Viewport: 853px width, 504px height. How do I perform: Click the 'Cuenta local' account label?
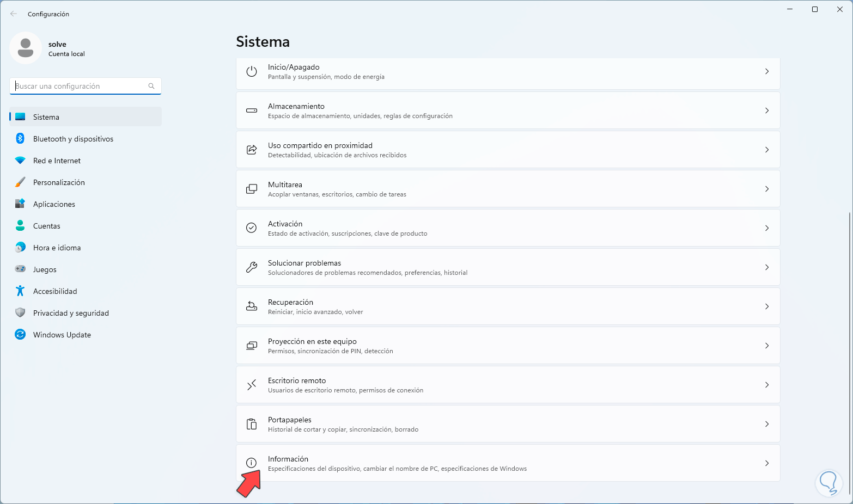(66, 54)
